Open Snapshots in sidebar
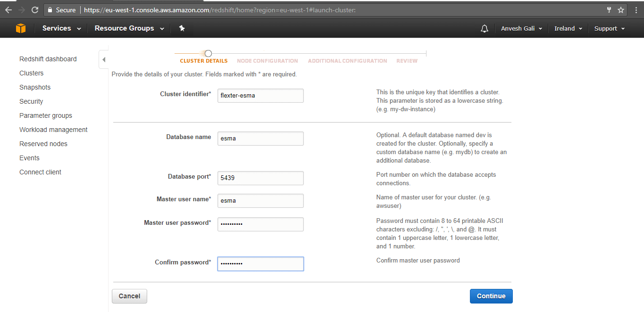The image size is (644, 312). 35,87
